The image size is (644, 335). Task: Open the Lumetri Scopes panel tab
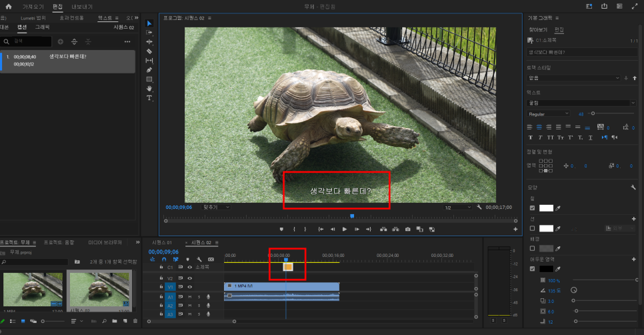(x=33, y=18)
